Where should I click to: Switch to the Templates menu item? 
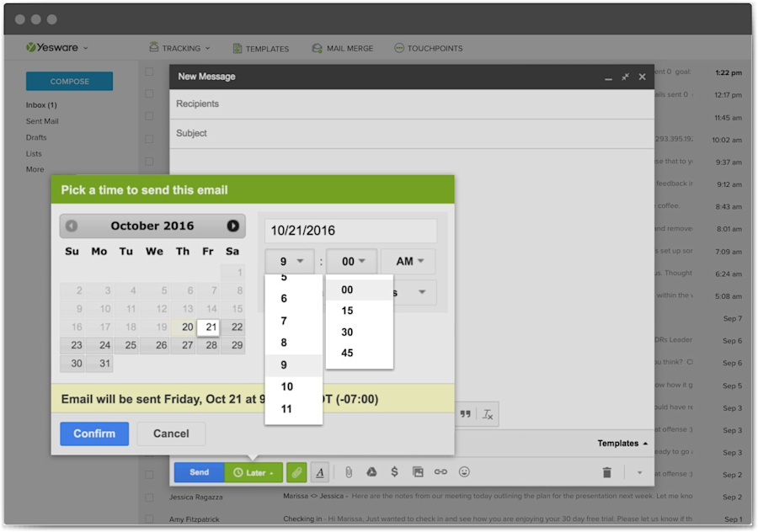(260, 48)
